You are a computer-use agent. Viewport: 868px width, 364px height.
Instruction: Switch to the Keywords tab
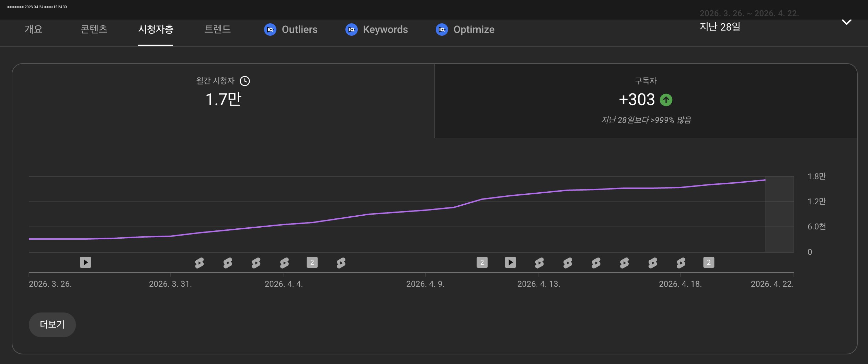click(377, 30)
